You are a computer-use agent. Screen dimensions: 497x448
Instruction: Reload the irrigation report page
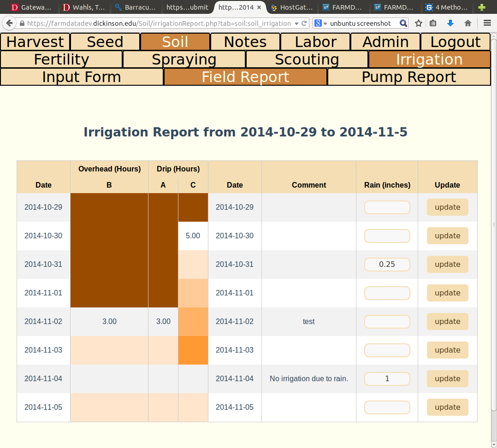[x=303, y=23]
